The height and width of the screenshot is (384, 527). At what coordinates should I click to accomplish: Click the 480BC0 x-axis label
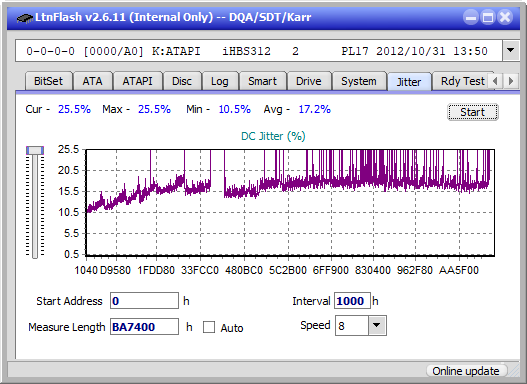[244, 270]
